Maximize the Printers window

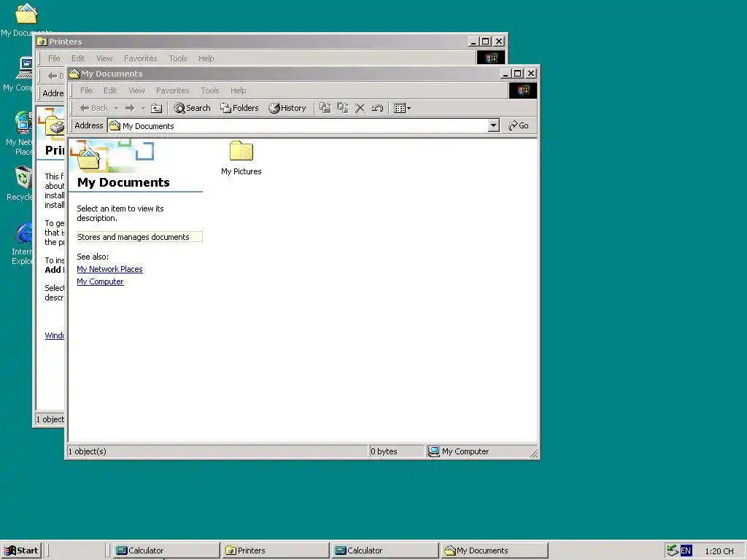tap(485, 42)
